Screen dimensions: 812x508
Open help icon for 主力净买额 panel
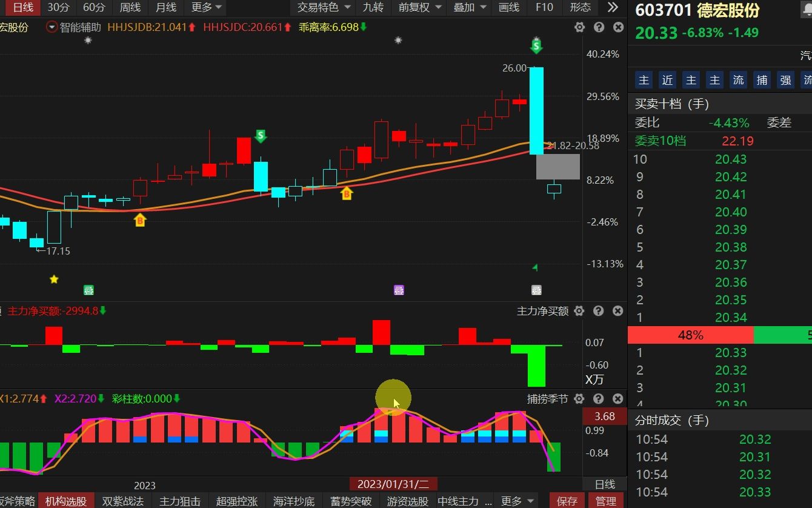click(x=598, y=311)
